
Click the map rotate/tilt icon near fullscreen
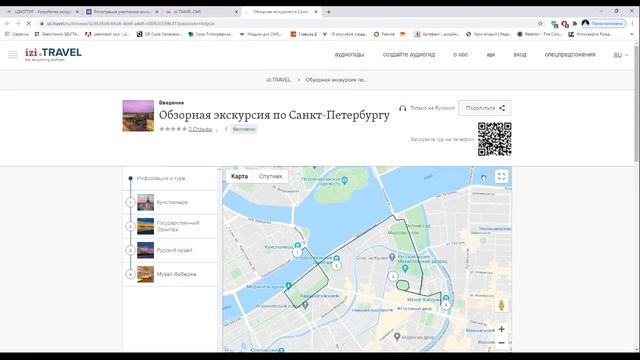484,178
